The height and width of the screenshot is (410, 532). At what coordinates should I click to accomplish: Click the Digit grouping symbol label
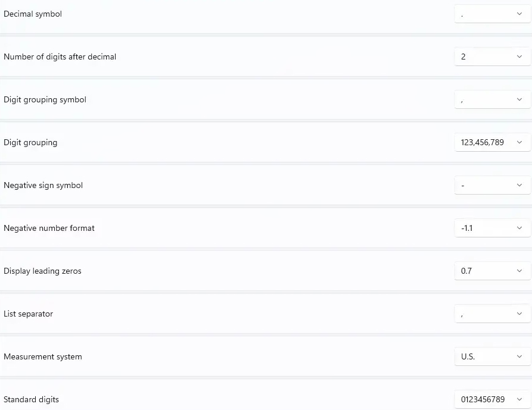pyautogui.click(x=45, y=100)
